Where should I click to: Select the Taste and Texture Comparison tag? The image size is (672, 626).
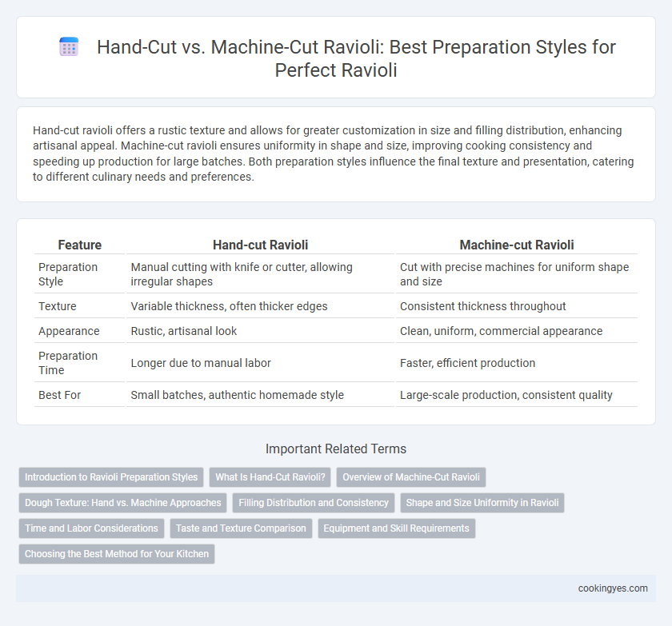pos(241,528)
